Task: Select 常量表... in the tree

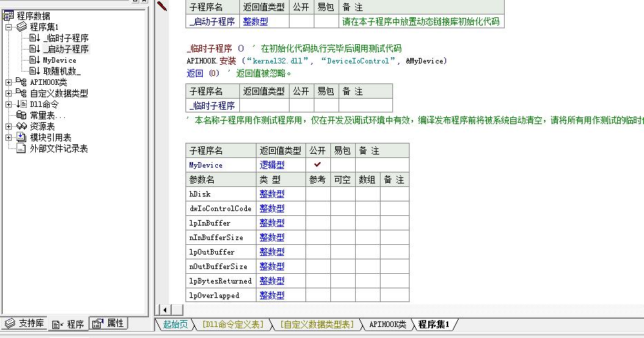Action: point(48,115)
